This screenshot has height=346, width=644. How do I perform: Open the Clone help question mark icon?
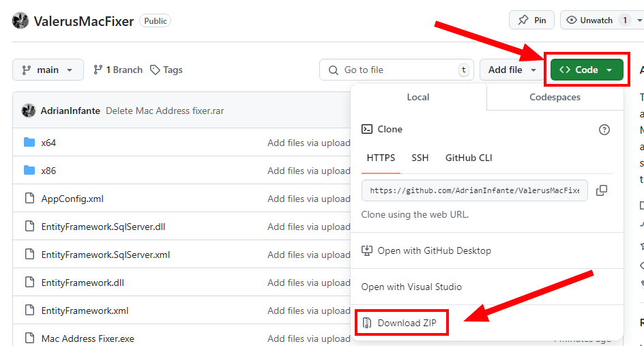click(x=604, y=130)
